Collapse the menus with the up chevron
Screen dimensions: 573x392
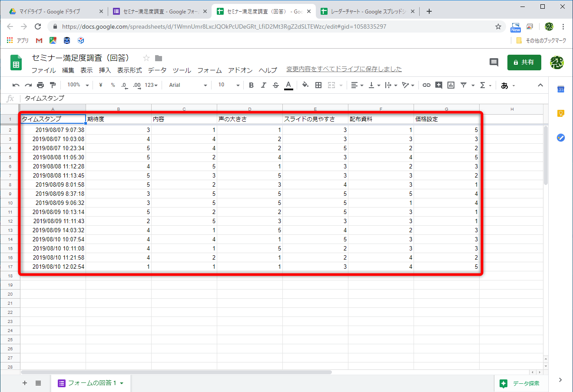click(x=540, y=85)
